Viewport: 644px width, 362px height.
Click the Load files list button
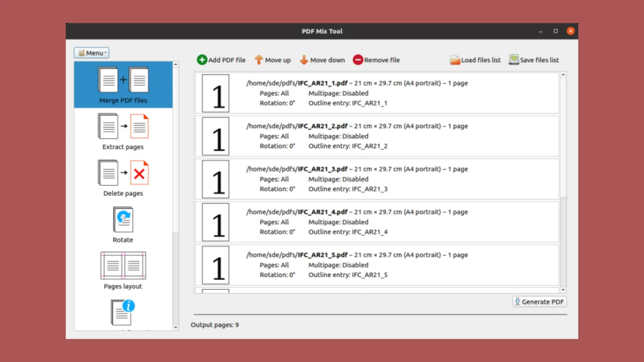[475, 60]
